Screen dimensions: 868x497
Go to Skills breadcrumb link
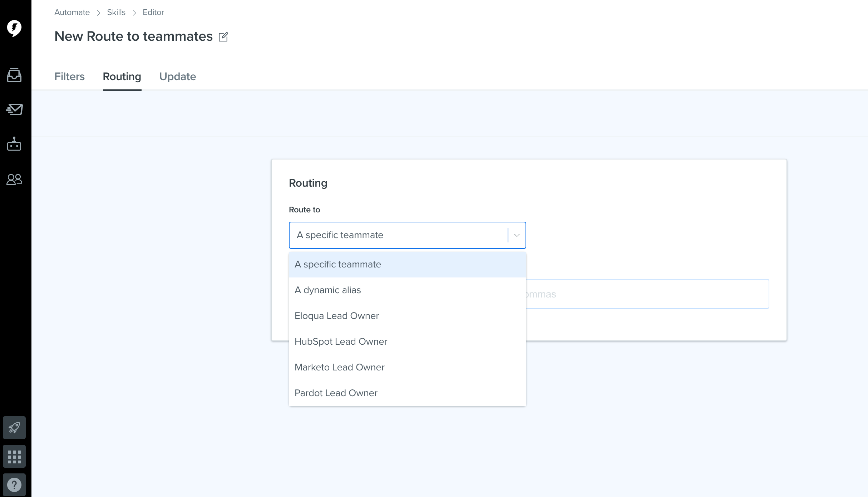click(116, 13)
